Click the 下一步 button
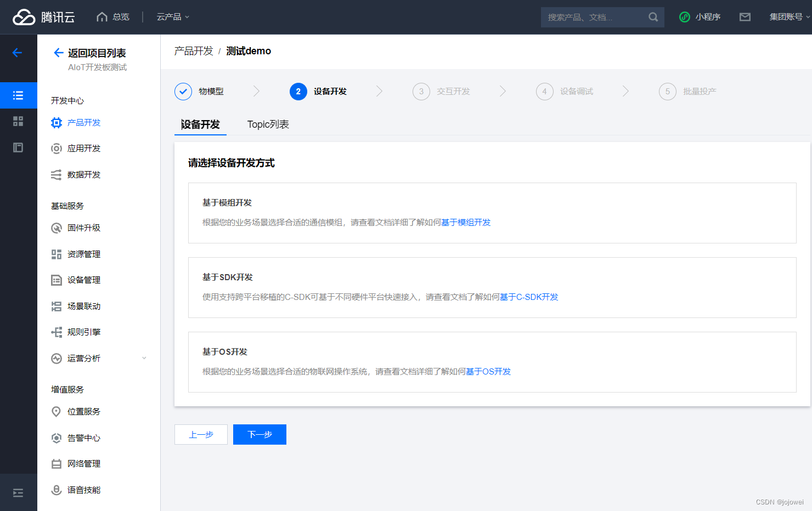 pyautogui.click(x=260, y=434)
